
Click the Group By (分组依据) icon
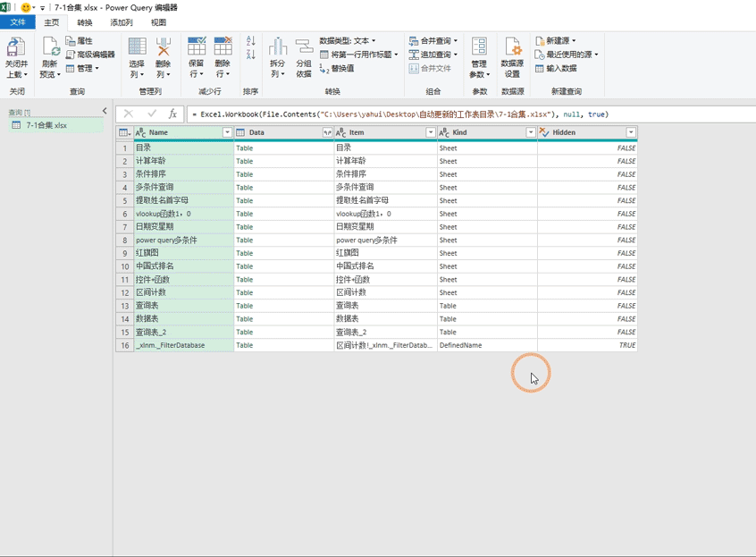[304, 46]
